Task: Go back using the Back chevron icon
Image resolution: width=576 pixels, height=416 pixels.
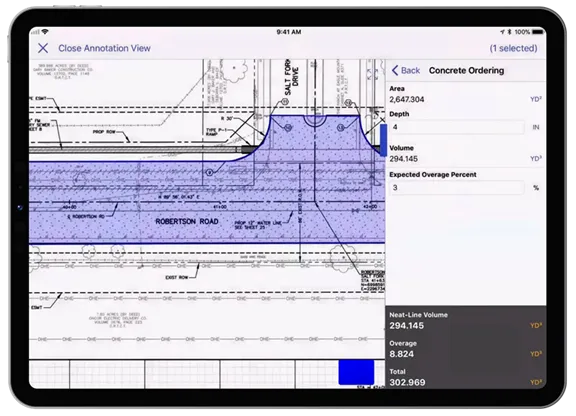Action: pyautogui.click(x=395, y=70)
